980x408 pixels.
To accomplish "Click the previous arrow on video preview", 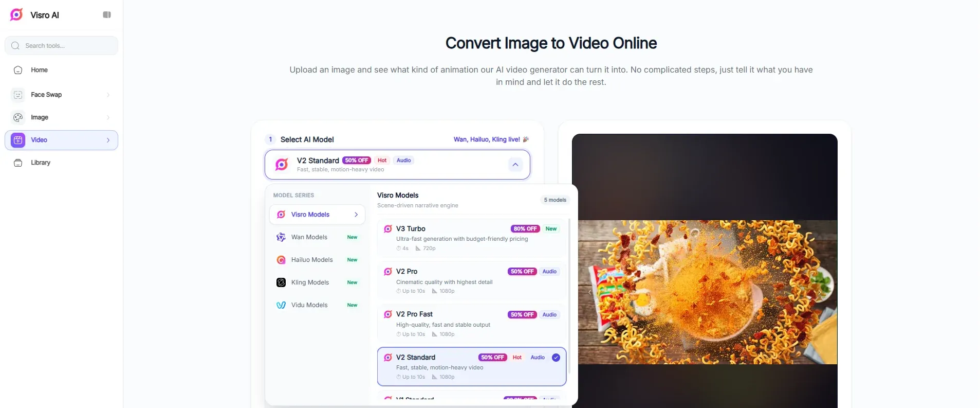I will pos(589,292).
